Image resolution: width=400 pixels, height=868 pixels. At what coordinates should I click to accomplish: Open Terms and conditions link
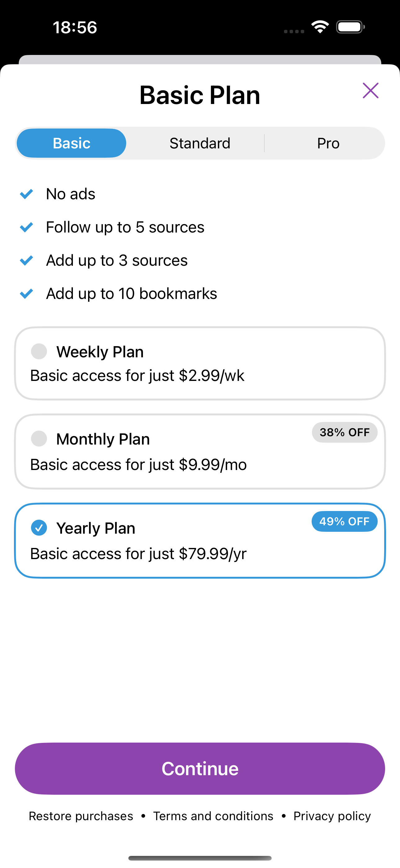coord(213,816)
